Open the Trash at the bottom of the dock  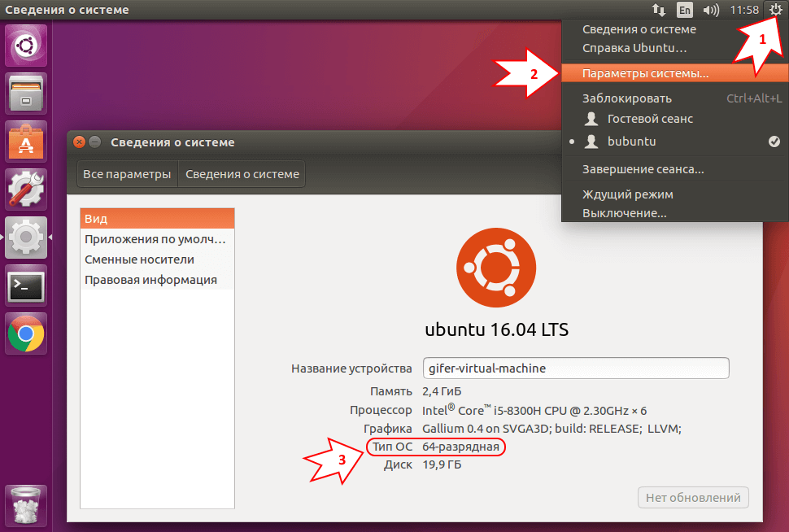pyautogui.click(x=25, y=505)
